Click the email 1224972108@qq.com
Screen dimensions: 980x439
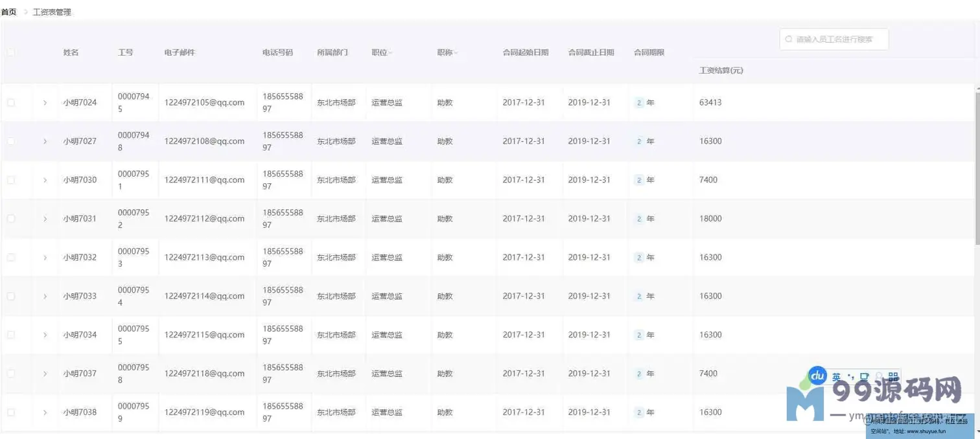click(x=204, y=141)
